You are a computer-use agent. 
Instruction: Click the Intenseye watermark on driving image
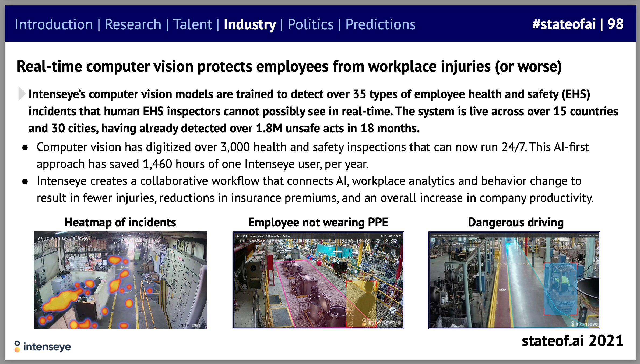point(585,324)
